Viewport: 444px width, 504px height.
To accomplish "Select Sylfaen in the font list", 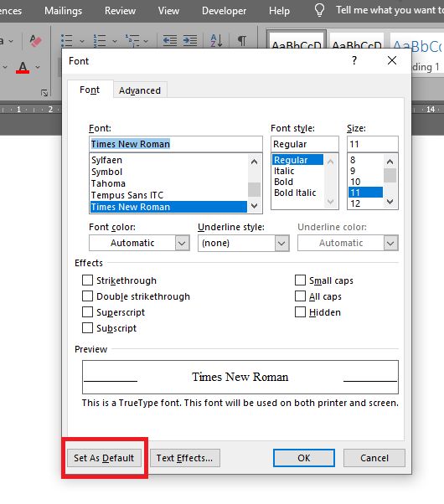I will tap(168, 160).
